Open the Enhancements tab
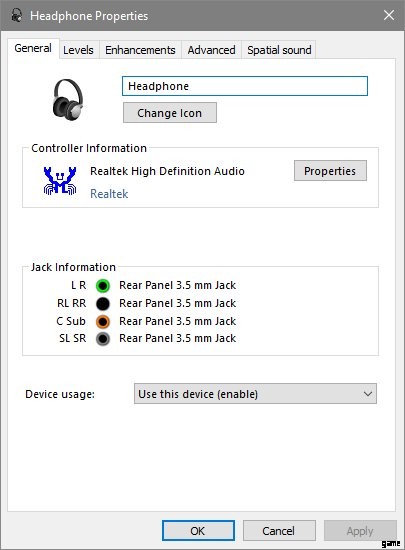405x550 pixels. 140,50
